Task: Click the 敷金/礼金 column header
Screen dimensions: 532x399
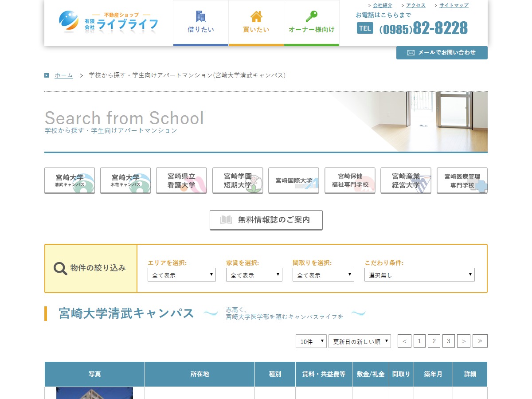Action: (371, 374)
